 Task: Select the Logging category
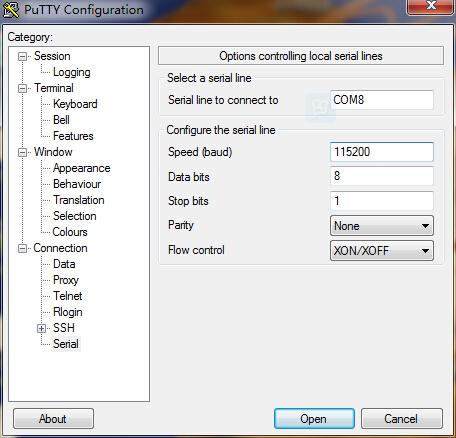72,72
